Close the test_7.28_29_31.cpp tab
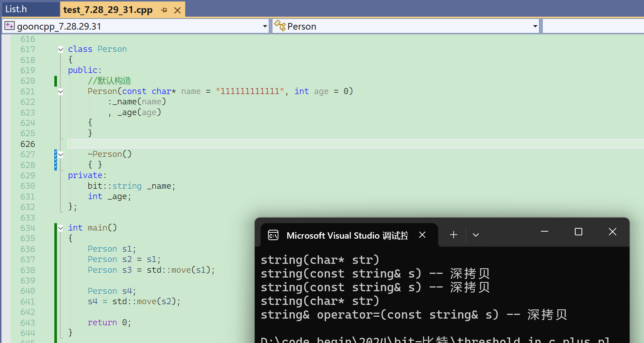 177,10
